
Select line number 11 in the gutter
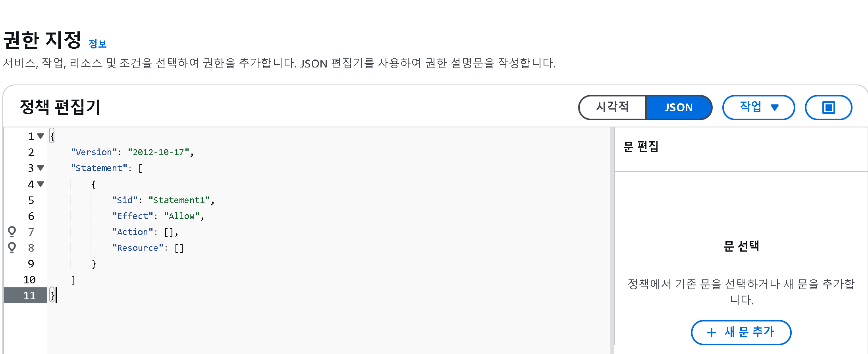(29, 296)
